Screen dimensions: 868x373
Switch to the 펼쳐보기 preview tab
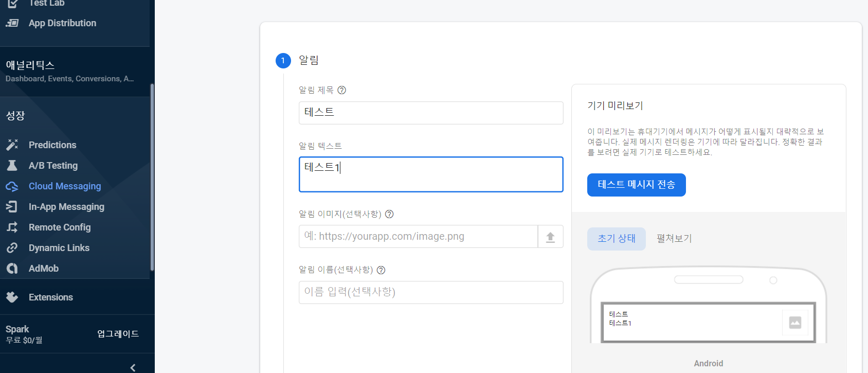point(674,239)
